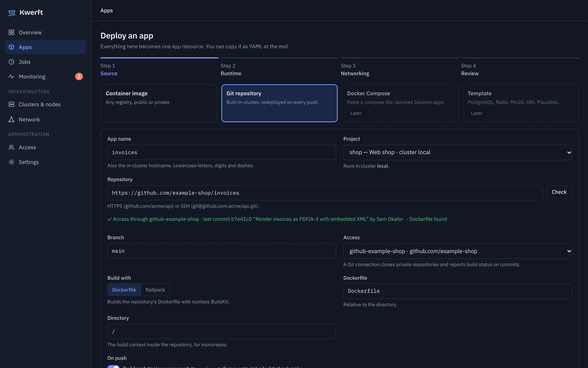Click the ADMINISTRATION section label
Viewport: 588px width, 368px height.
pyautogui.click(x=29, y=134)
